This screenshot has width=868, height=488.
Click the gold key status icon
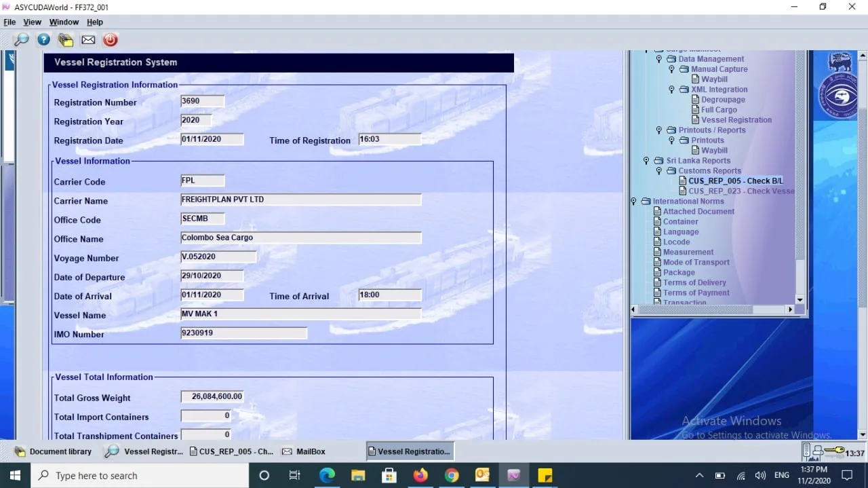pyautogui.click(x=833, y=451)
